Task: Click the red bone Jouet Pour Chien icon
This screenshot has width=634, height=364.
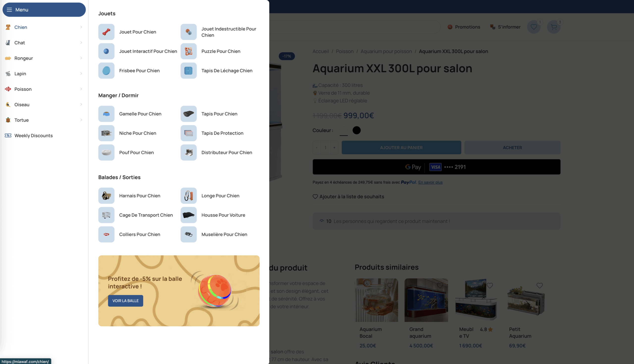Action: 106,32
